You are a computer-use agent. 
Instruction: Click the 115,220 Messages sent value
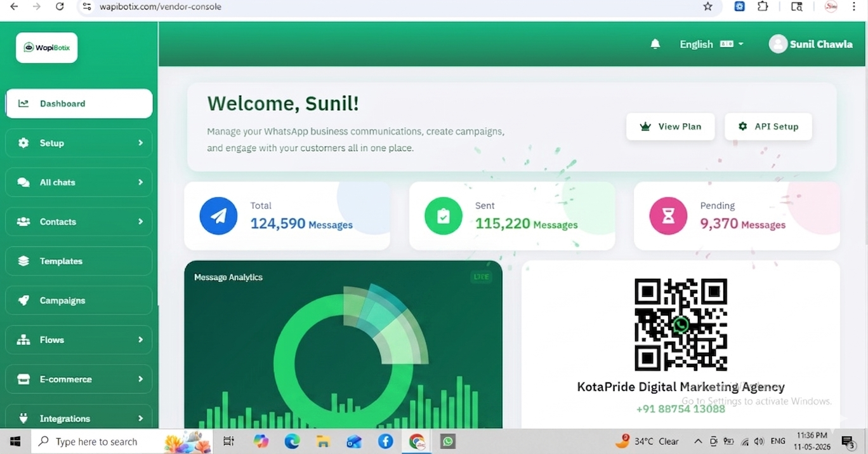coord(527,224)
